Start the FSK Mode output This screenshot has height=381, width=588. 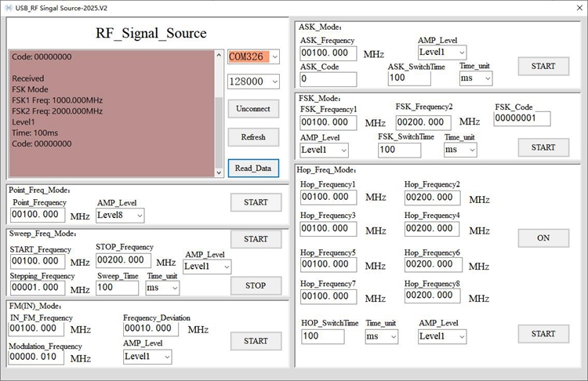click(x=543, y=147)
